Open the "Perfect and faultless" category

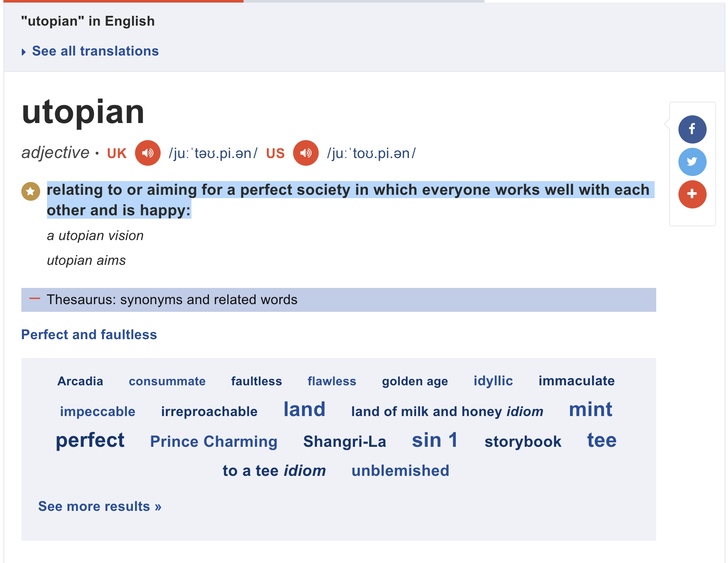[89, 335]
